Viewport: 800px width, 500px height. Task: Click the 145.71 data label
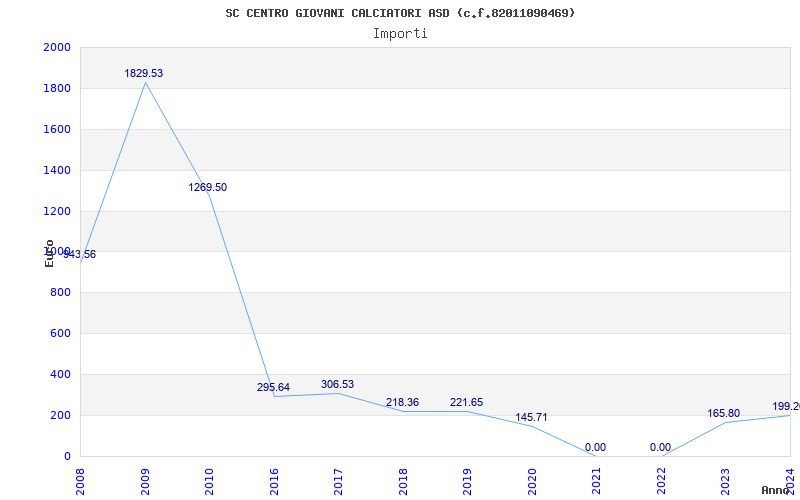(x=531, y=417)
